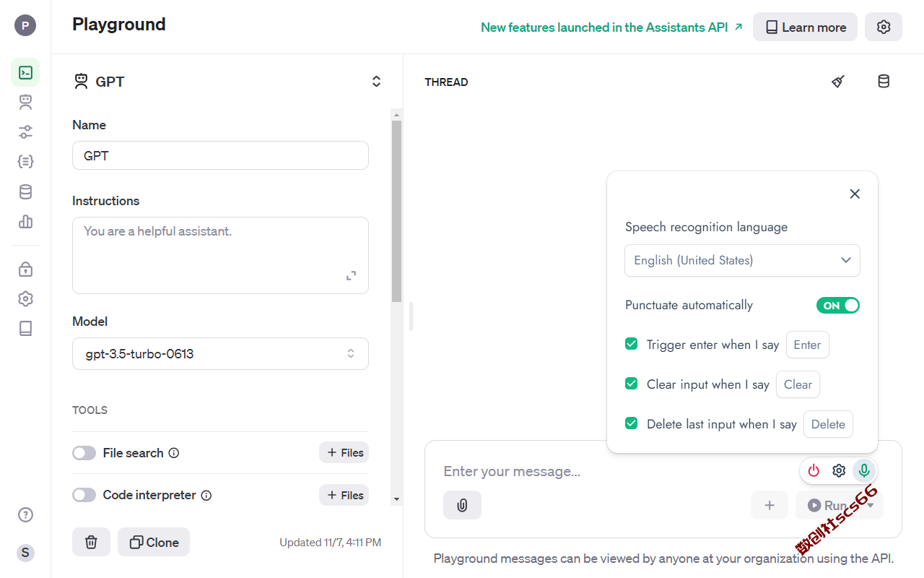Image resolution: width=924 pixels, height=578 pixels.
Task: Click the red power icon for speech
Action: click(814, 471)
